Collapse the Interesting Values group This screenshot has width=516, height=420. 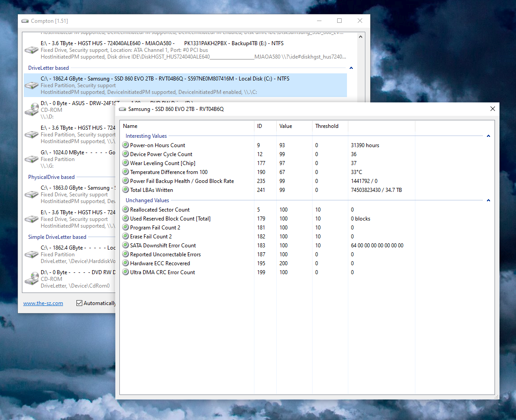pyautogui.click(x=488, y=136)
